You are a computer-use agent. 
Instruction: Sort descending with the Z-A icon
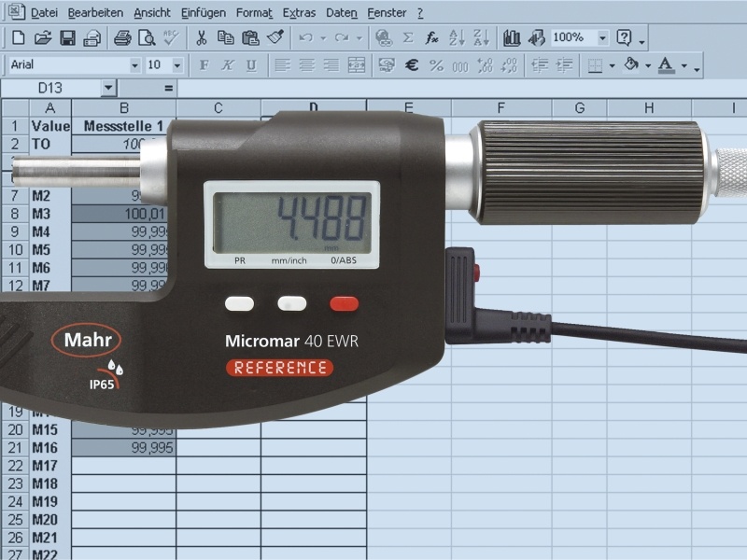pos(481,37)
